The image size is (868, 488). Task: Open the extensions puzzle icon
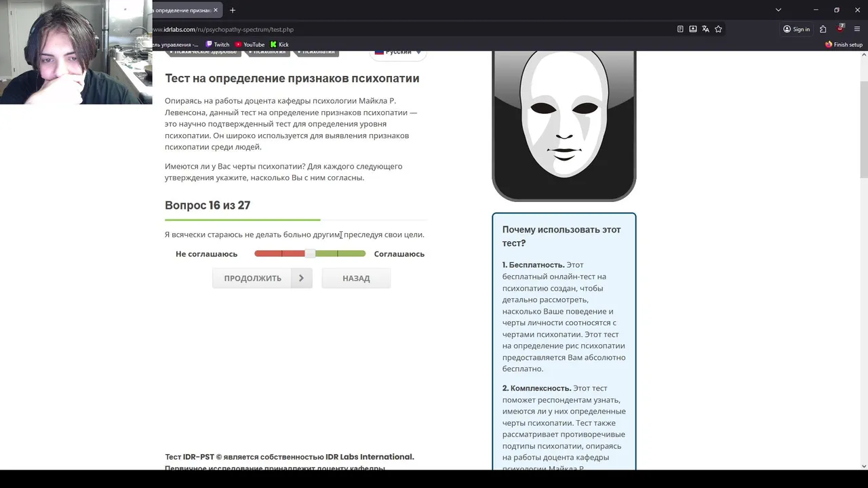click(x=823, y=29)
